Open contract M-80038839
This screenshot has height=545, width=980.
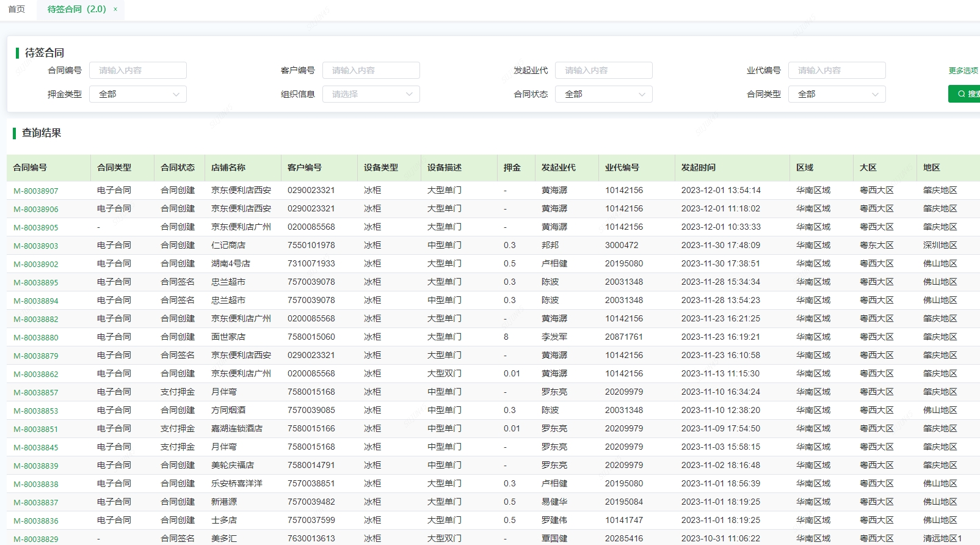point(36,466)
